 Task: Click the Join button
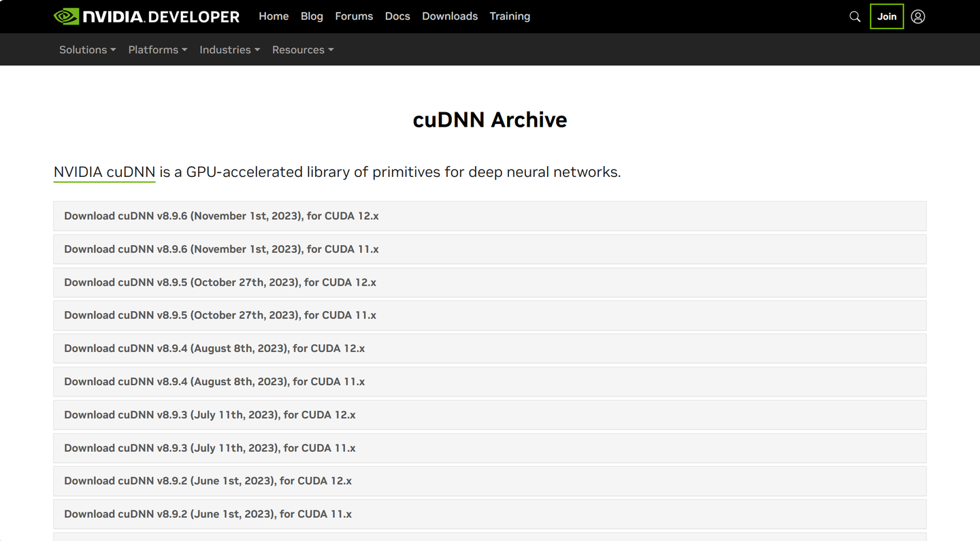click(887, 16)
